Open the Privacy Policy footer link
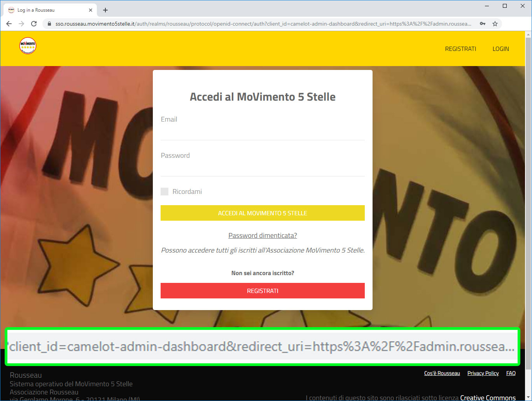Screen dimensions: 532x401 pyautogui.click(x=483, y=373)
